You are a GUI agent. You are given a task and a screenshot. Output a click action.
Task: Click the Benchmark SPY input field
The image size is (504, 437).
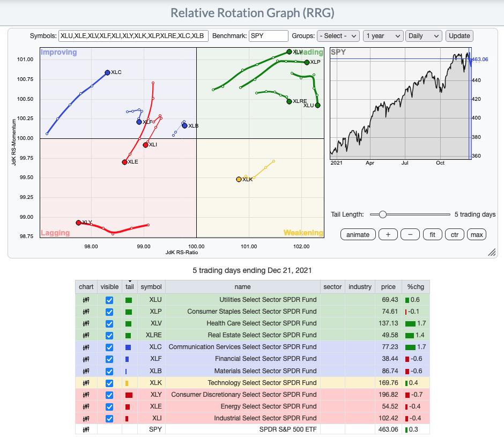coord(269,36)
